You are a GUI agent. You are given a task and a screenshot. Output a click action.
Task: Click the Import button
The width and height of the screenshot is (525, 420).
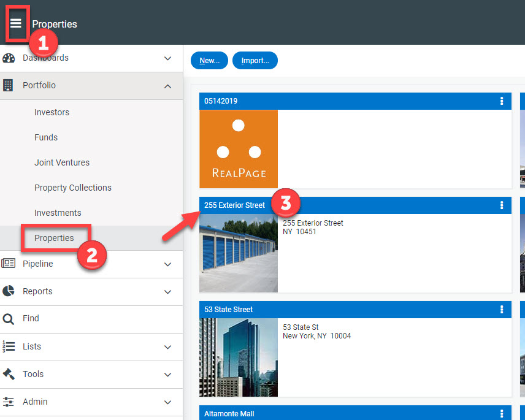(x=255, y=60)
